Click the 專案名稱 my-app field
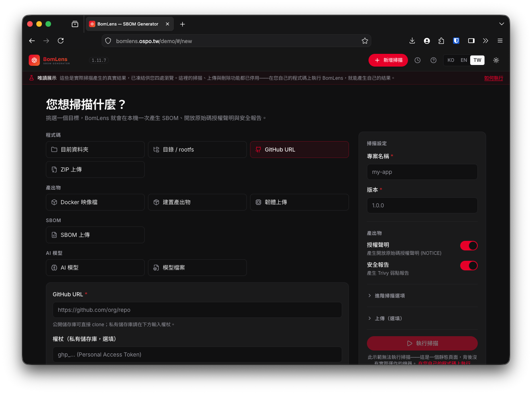 (x=422, y=172)
